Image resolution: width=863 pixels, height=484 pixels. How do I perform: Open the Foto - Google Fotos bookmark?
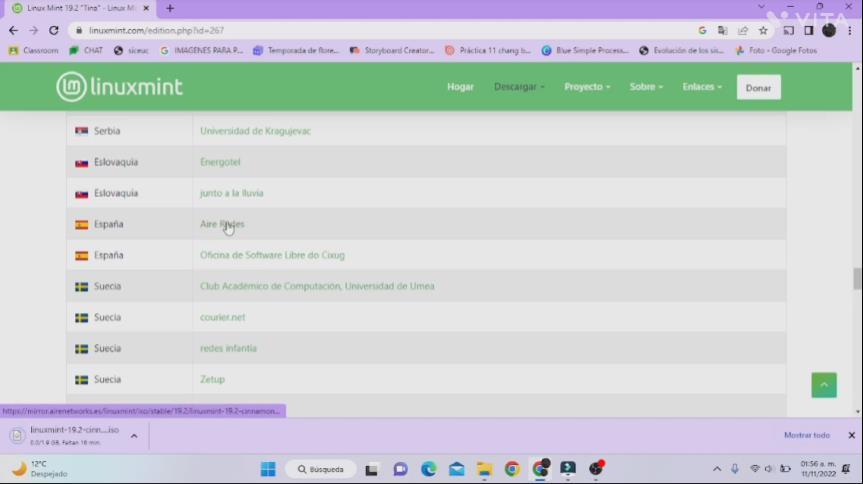point(776,51)
